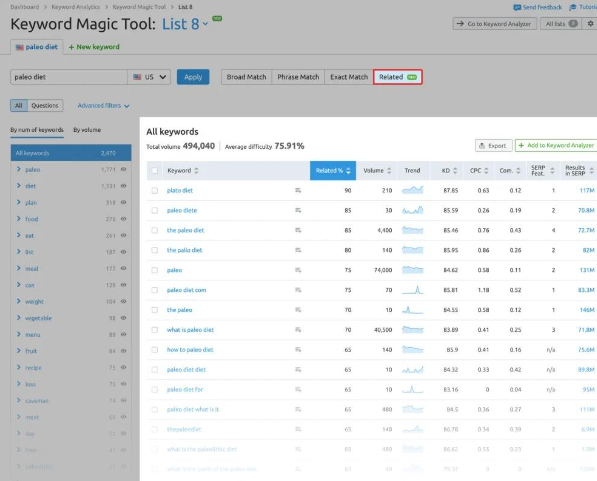597x481 pixels.
Task: Click the paleo diet keyword input field
Action: 69,77
